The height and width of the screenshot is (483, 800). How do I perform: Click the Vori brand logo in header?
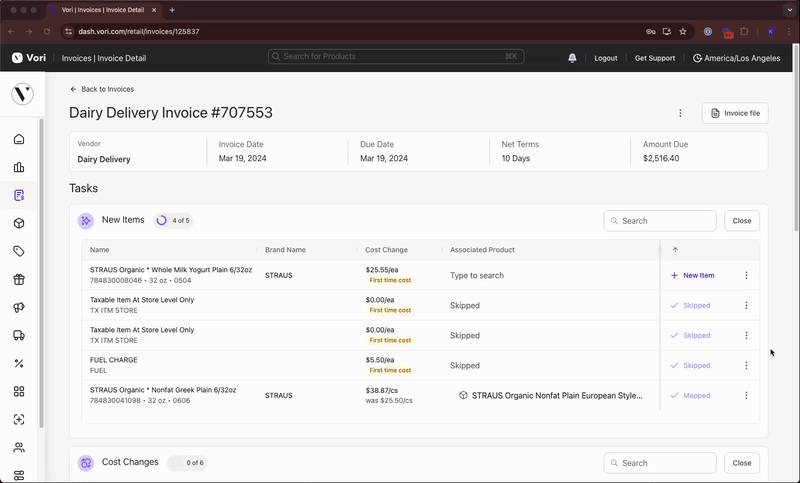(x=29, y=58)
